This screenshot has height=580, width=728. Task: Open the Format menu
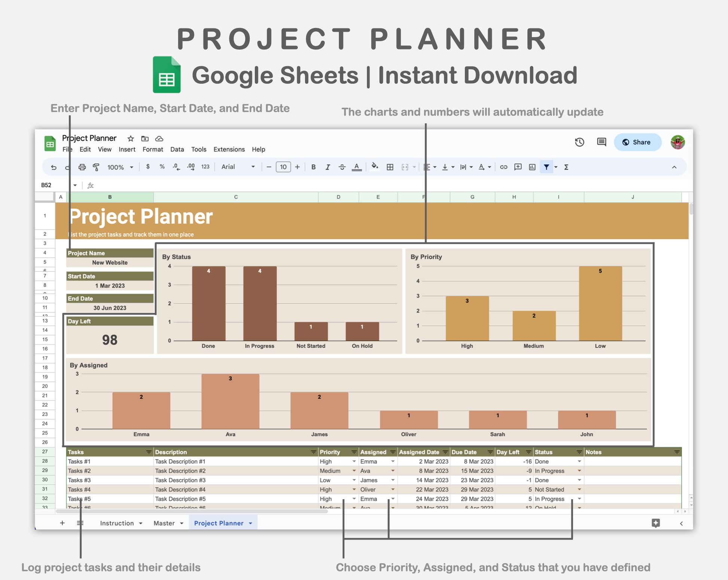point(153,149)
